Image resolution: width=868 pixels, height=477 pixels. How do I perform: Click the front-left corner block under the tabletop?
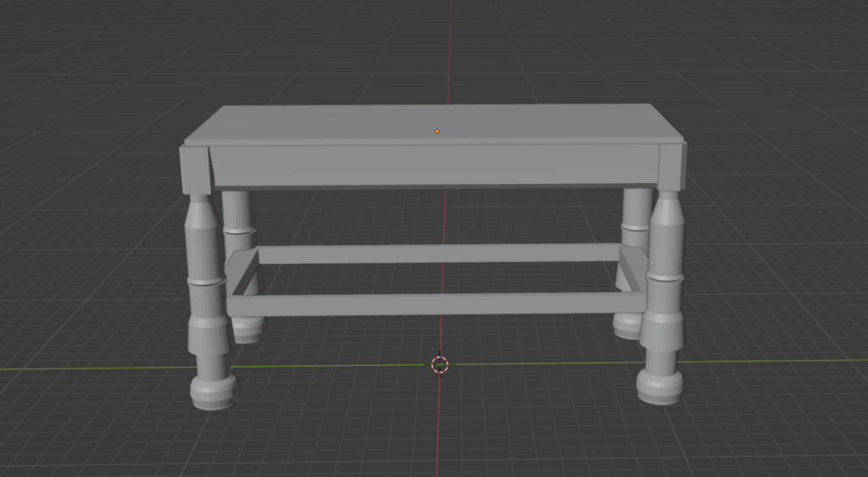(x=195, y=169)
